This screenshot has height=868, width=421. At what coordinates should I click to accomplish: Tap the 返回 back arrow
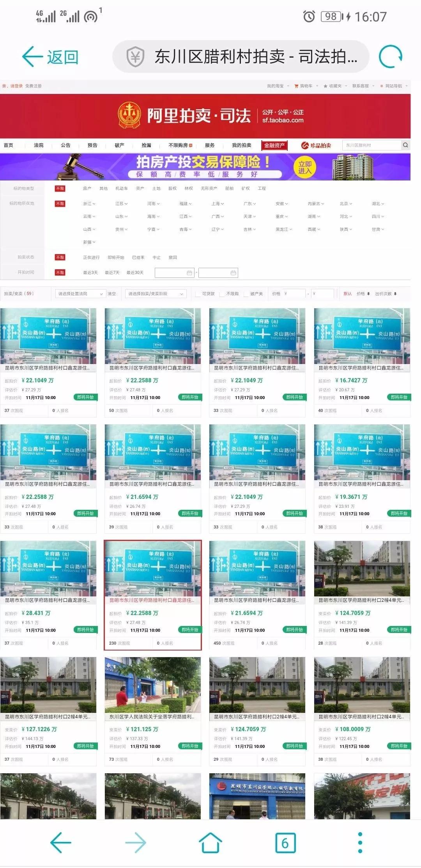[50, 57]
